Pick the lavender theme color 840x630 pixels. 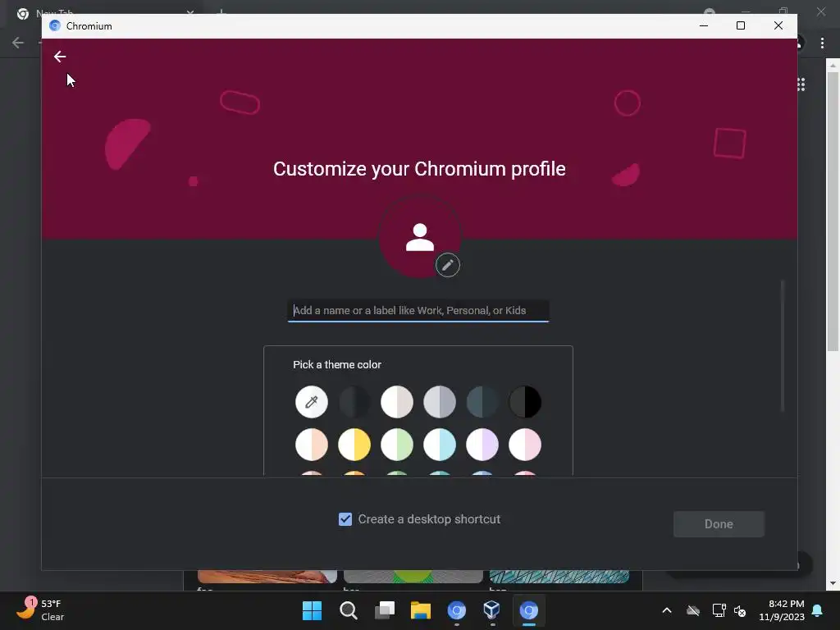[482, 445]
